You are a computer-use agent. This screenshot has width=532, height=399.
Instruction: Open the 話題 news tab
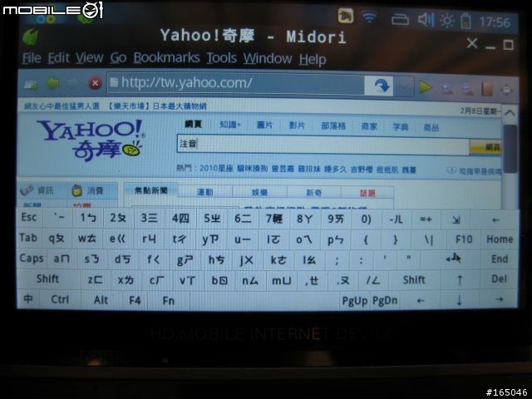[x=367, y=194]
